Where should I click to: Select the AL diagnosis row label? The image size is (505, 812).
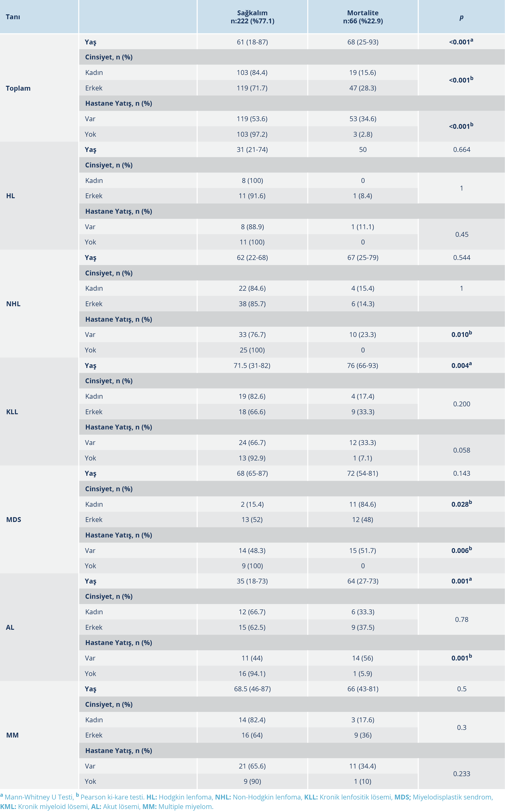(10, 627)
